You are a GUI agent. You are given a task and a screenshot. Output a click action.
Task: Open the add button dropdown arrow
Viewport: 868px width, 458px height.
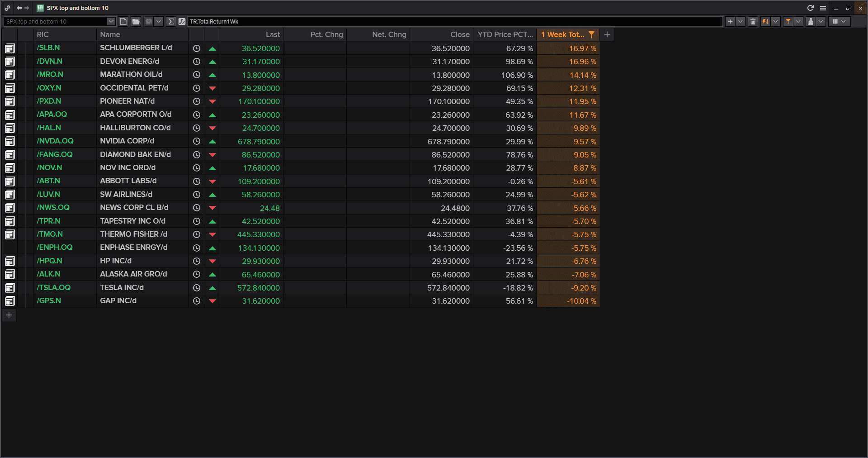click(740, 21)
